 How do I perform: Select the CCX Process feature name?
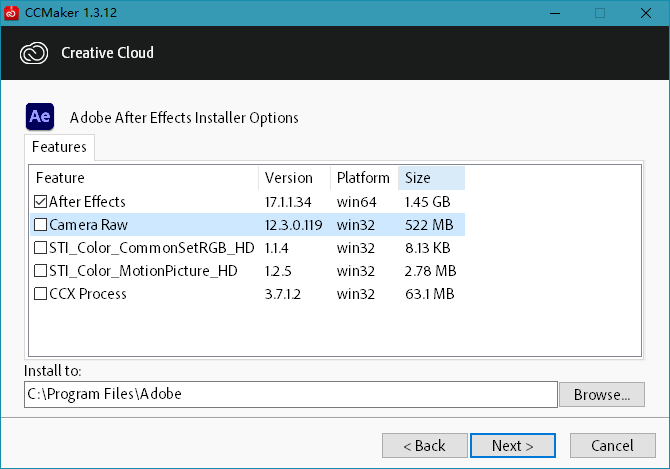pos(88,294)
